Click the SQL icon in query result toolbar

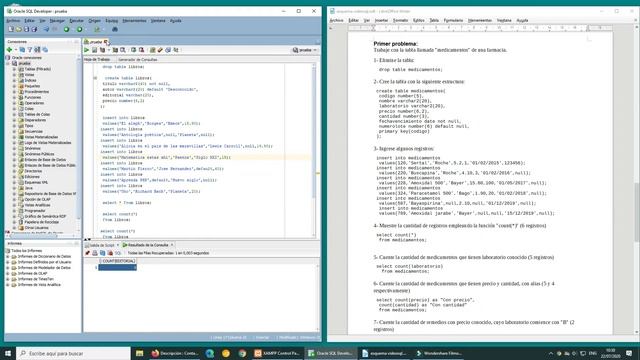click(118, 253)
